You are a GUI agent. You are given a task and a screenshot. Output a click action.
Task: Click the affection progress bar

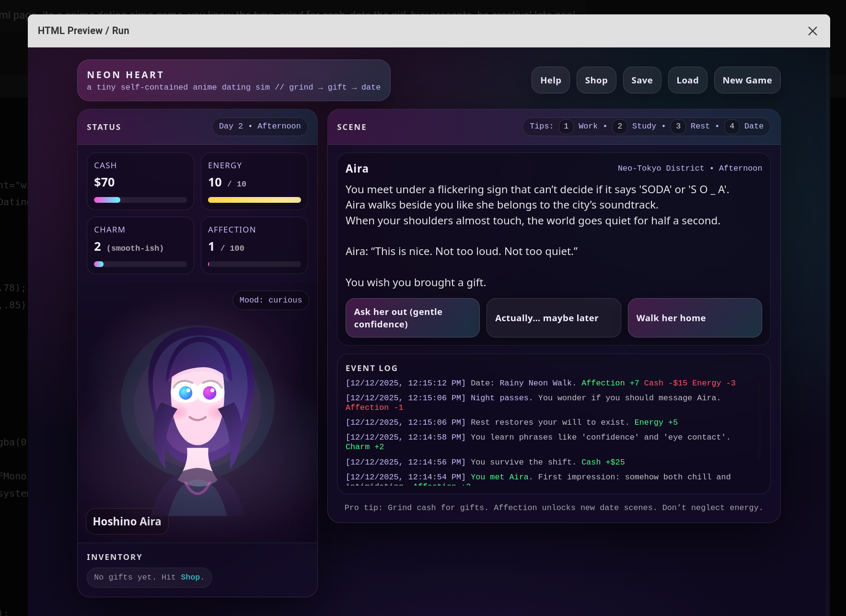(255, 264)
